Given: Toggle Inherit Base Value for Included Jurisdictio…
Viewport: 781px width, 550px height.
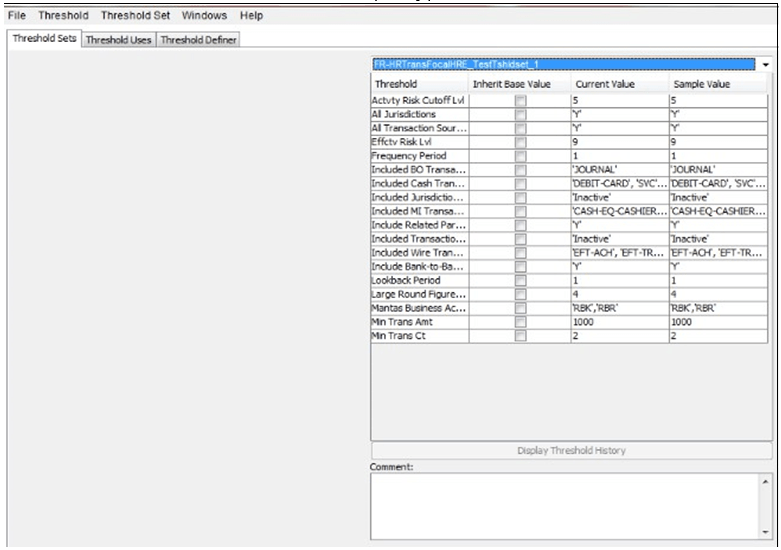Looking at the screenshot, I should click(x=521, y=198).
